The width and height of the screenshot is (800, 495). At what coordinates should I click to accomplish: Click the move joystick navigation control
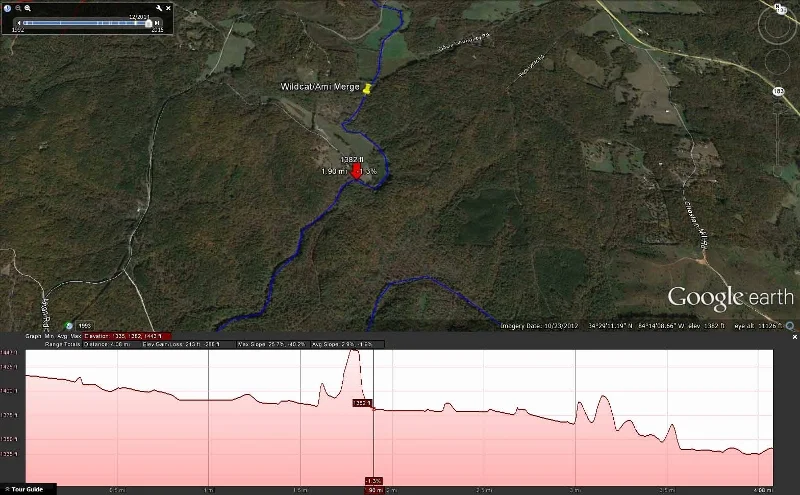[778, 61]
